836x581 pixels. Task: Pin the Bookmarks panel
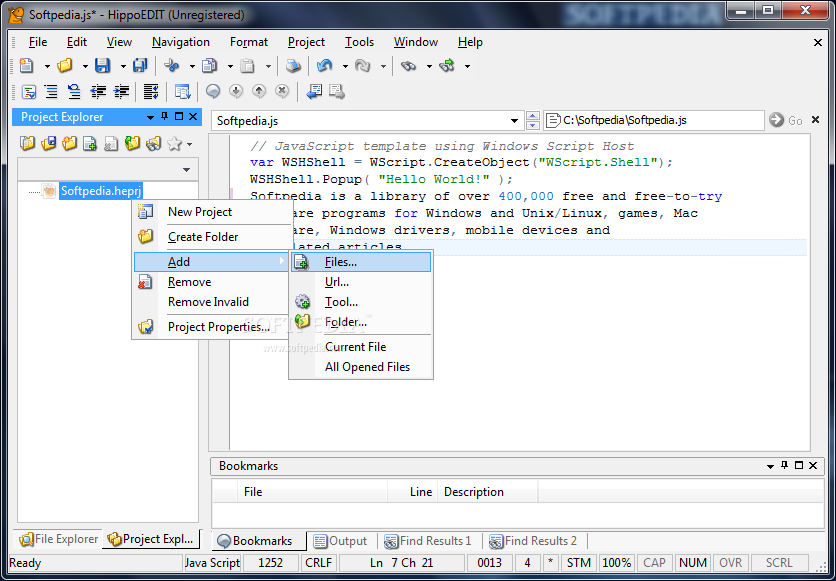[784, 465]
